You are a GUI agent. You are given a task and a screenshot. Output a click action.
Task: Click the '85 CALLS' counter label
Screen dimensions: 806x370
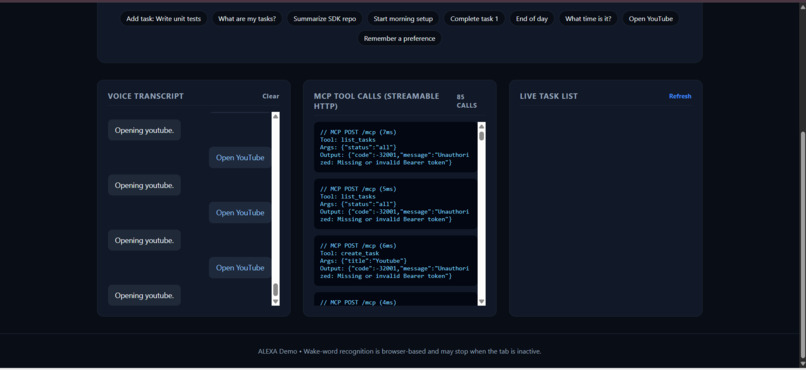pyautogui.click(x=467, y=101)
